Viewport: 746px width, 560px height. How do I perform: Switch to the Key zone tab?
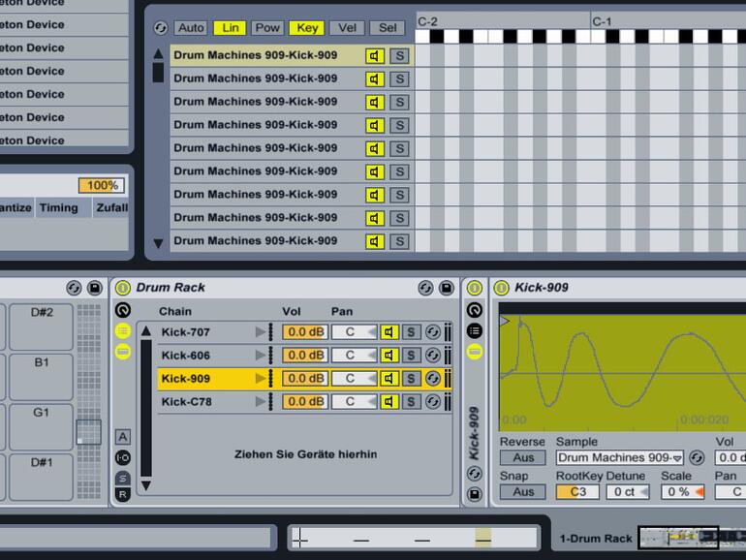point(307,28)
